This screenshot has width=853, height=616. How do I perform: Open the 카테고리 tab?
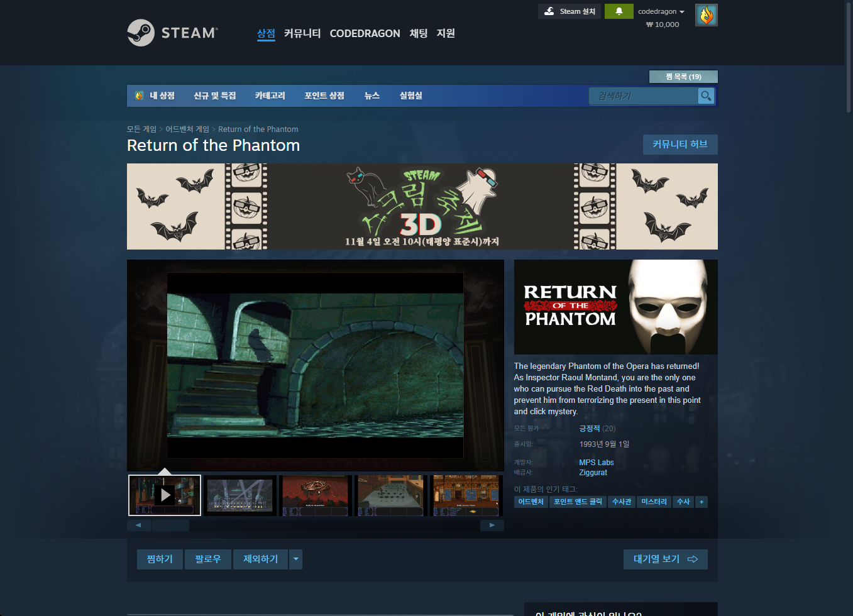pos(270,96)
